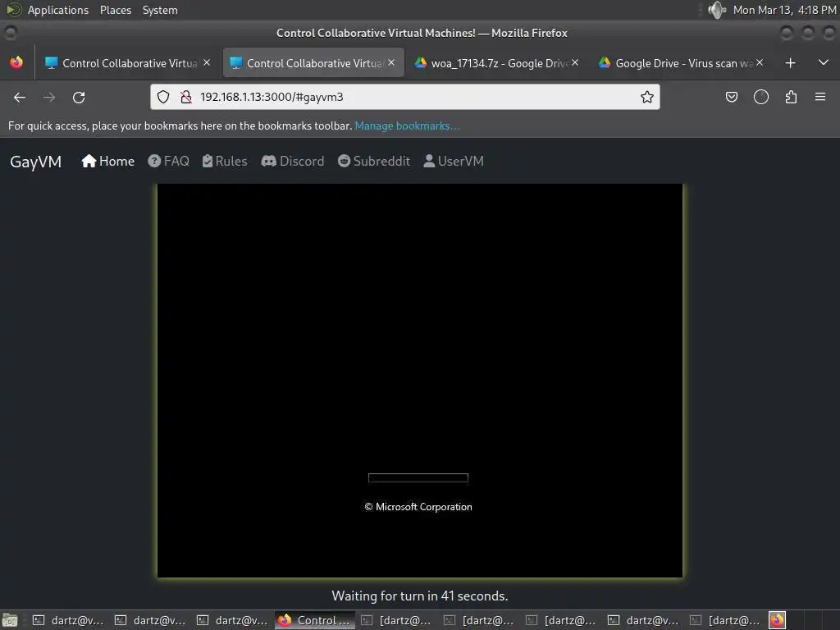Open the Subreddit nav link

coord(374,162)
